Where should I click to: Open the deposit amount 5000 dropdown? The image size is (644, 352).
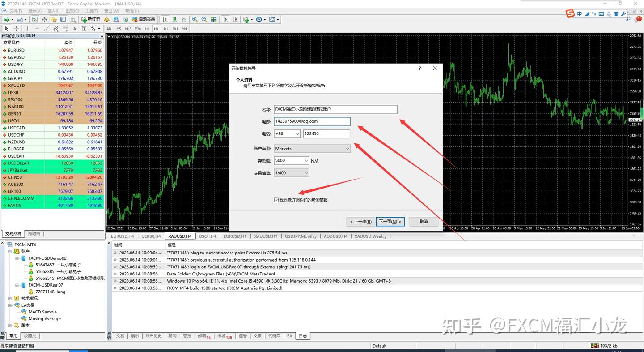(x=292, y=161)
